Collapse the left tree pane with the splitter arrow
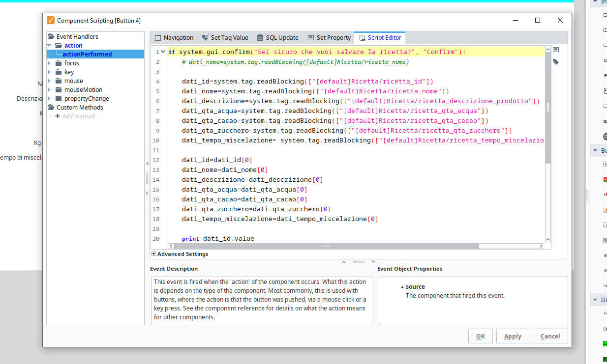 point(147,164)
